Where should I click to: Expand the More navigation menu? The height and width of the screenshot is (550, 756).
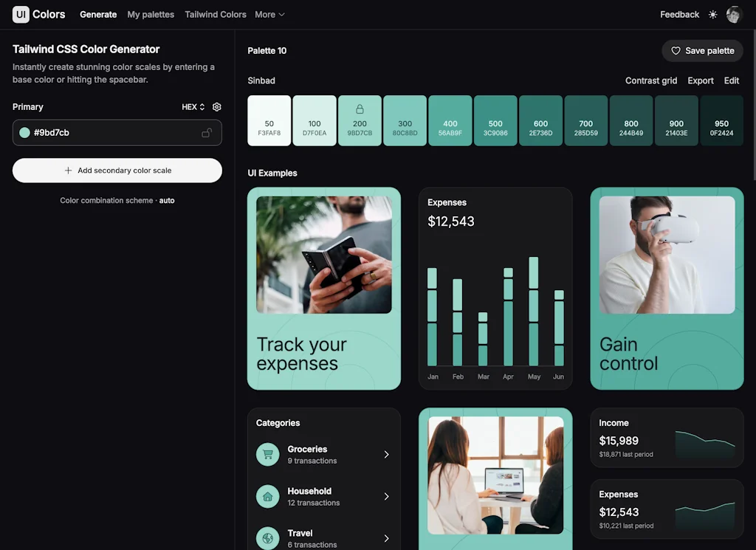pyautogui.click(x=269, y=14)
